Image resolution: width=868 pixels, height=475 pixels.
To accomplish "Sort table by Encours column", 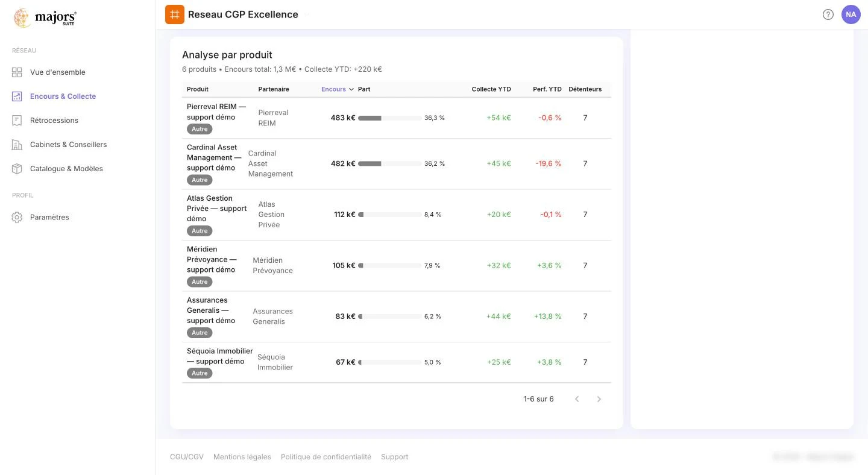I will coord(338,89).
